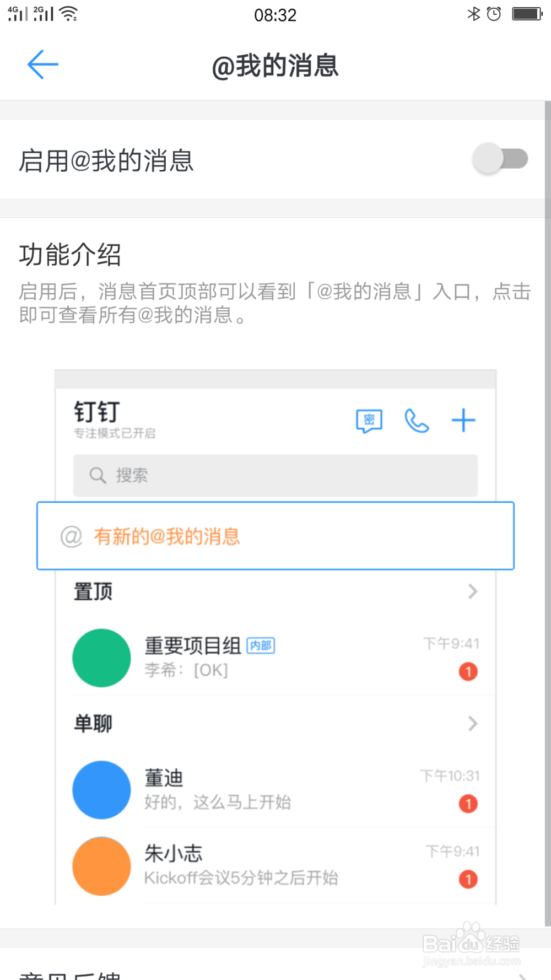Tap the back arrow icon

[x=43, y=64]
